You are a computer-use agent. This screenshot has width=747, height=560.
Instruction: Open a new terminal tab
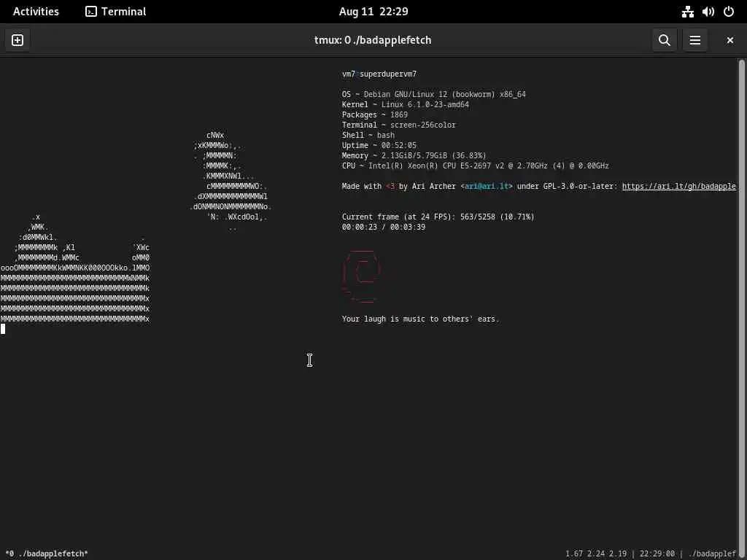tap(18, 40)
